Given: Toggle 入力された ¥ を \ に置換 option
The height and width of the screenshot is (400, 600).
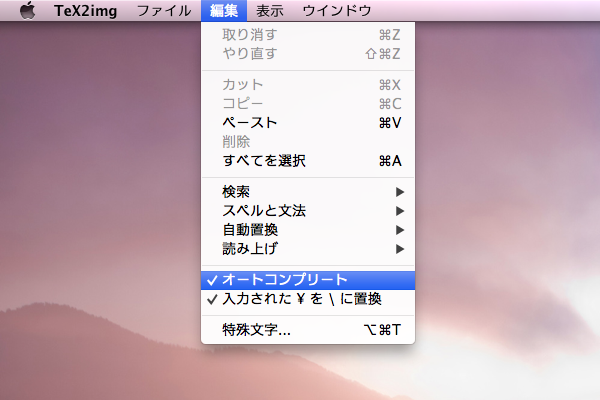Looking at the screenshot, I should (x=308, y=299).
